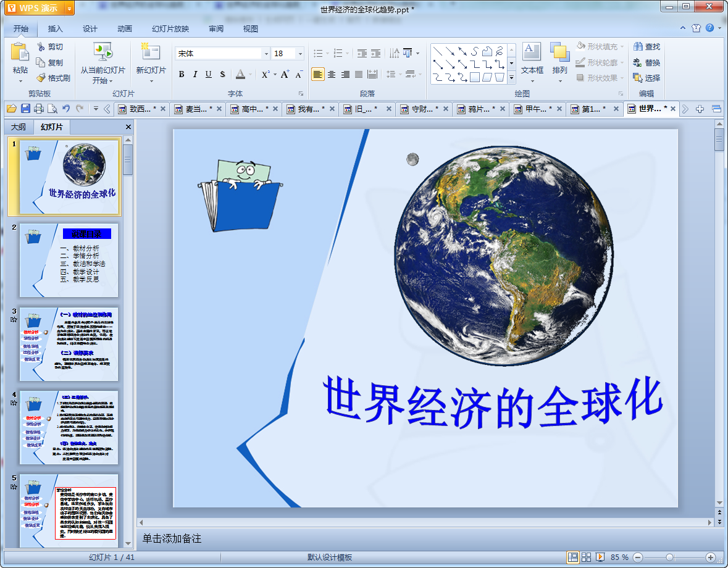This screenshot has width=728, height=568.
Task: Open the Animation (动画) ribbon tab
Action: [x=125, y=29]
